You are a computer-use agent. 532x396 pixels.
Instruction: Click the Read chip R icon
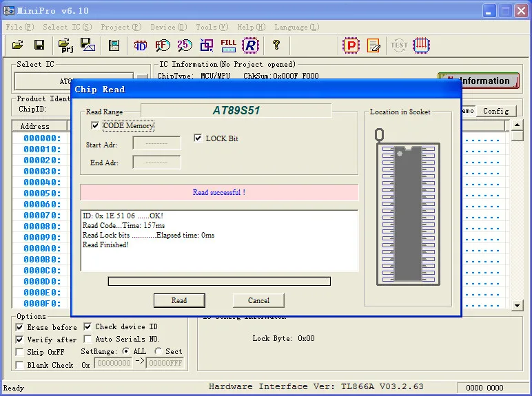(x=250, y=45)
